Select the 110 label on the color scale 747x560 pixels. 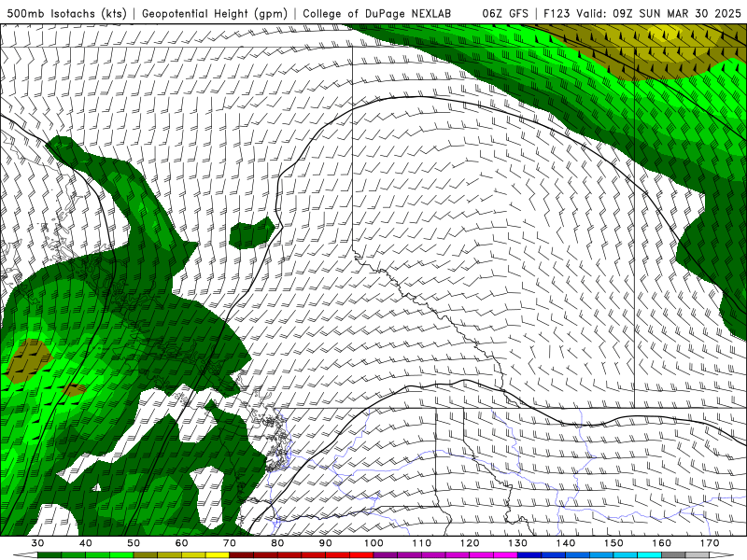tap(422, 543)
